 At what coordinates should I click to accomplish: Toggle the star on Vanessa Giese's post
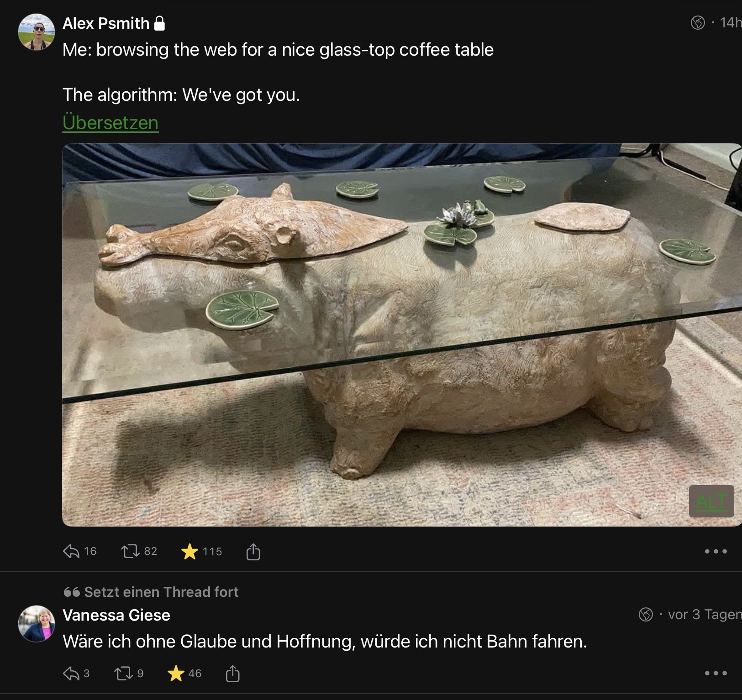pos(176,674)
